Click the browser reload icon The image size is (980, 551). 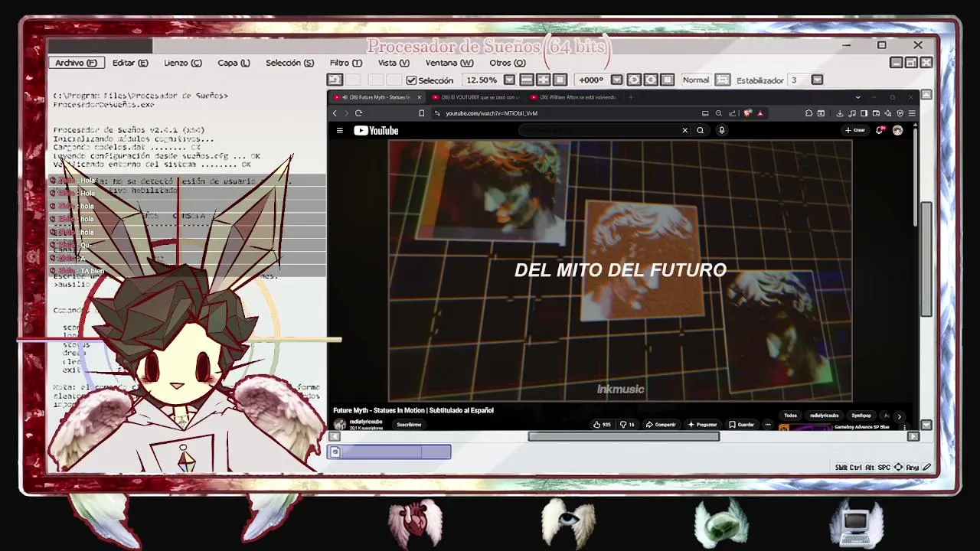pyautogui.click(x=358, y=113)
